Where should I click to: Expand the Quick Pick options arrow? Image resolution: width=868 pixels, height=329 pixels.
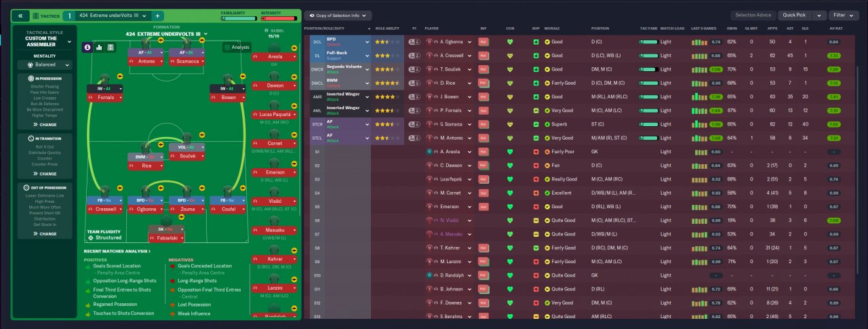tap(819, 15)
